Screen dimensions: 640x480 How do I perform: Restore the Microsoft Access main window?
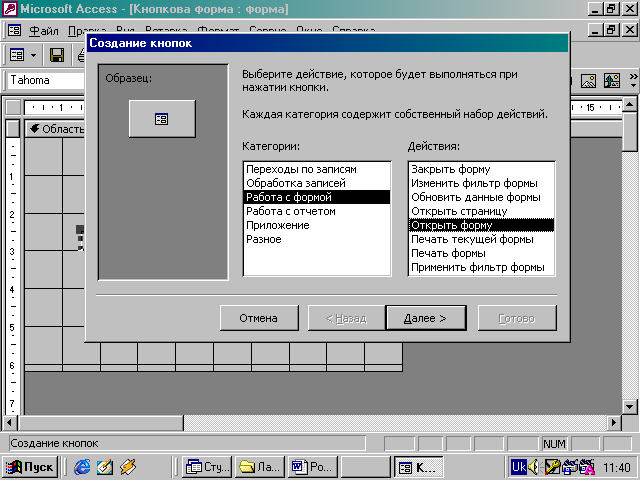pyautogui.click(x=611, y=9)
